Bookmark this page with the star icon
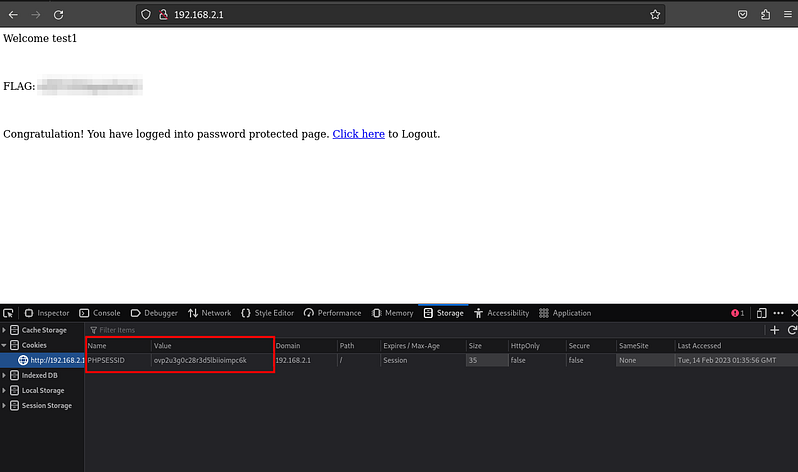This screenshot has width=798, height=472. pos(655,15)
